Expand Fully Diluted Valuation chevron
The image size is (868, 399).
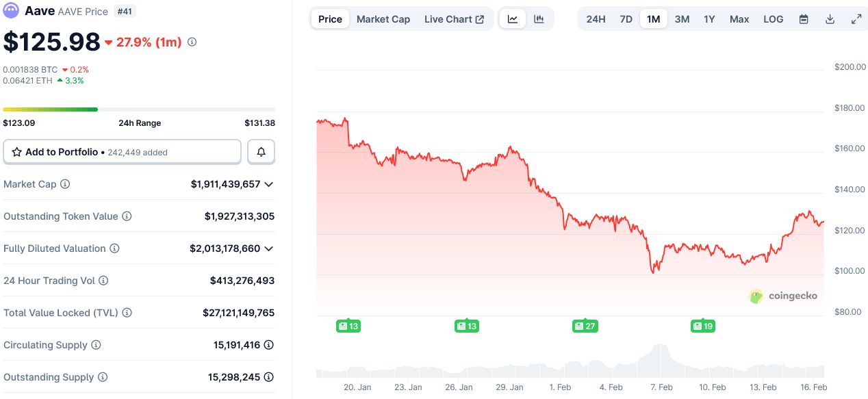(x=269, y=248)
